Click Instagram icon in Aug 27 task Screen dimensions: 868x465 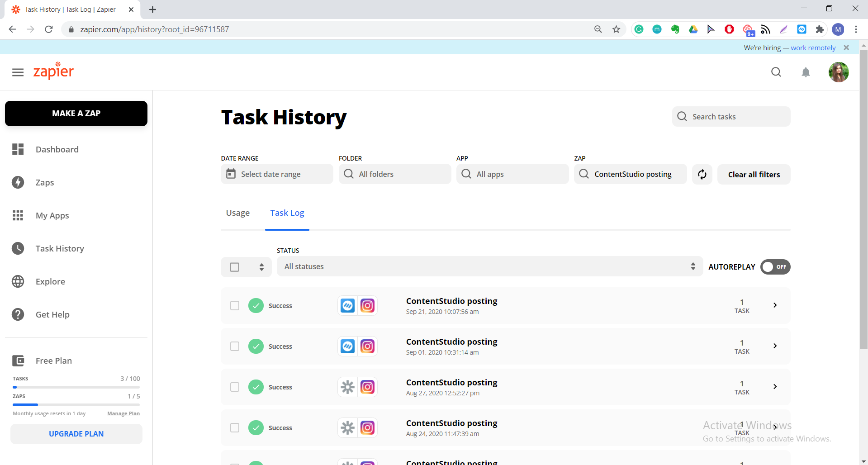point(368,387)
